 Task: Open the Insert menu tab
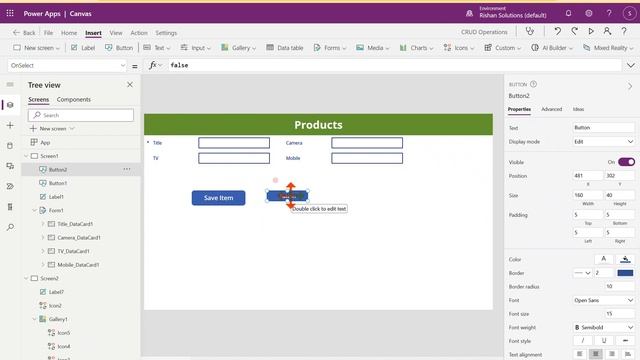[93, 33]
